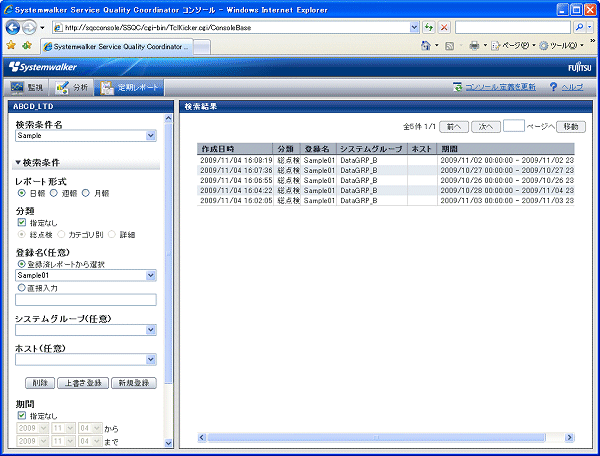The image size is (600, 456).
Task: Click the page number input field
Action: click(513, 127)
